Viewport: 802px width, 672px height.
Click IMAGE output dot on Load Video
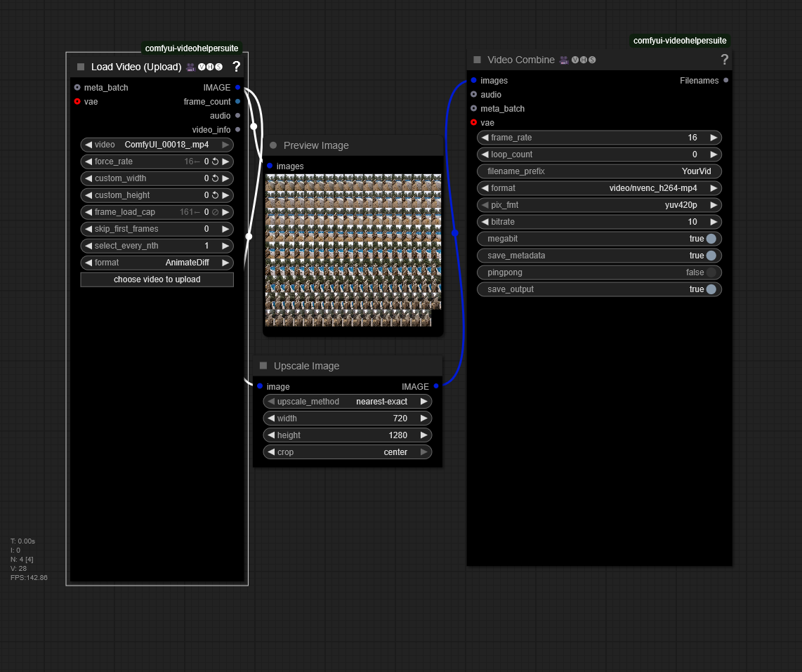click(x=238, y=88)
